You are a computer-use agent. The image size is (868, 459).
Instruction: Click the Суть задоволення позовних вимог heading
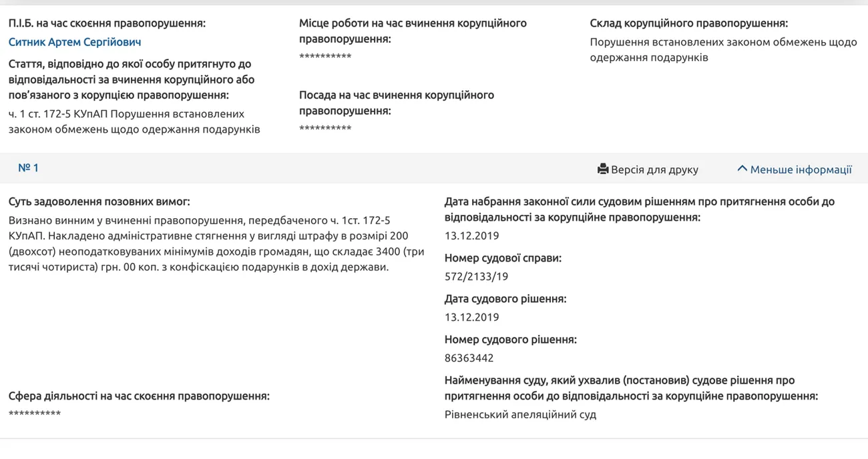pos(99,201)
